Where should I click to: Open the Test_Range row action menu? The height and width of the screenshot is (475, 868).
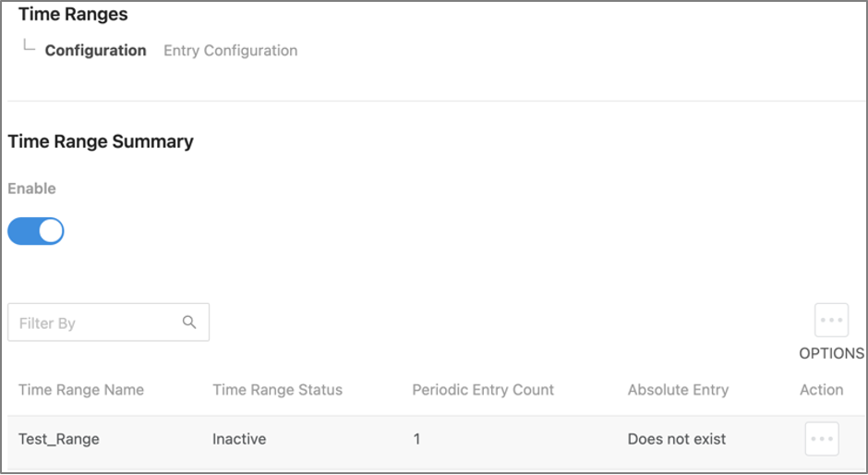(822, 438)
